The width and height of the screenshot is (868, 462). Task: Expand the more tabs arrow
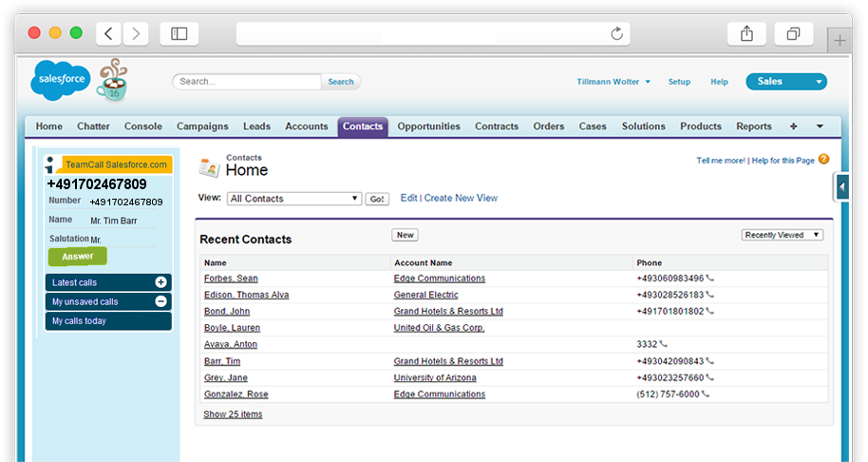coord(820,126)
